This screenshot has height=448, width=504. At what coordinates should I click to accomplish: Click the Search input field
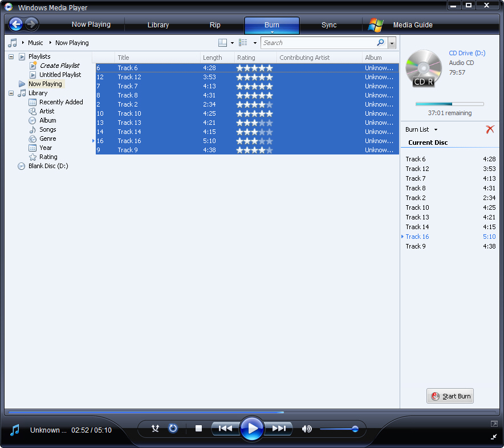(318, 43)
